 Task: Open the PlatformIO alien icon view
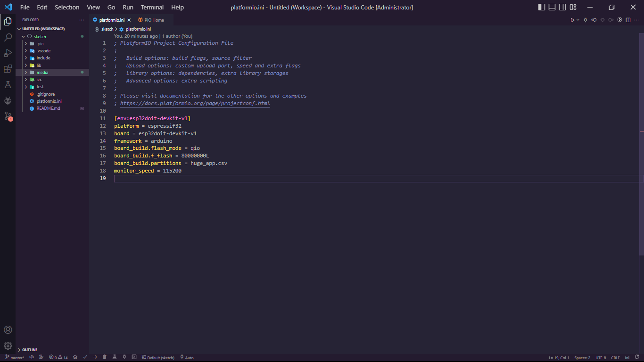point(8,100)
